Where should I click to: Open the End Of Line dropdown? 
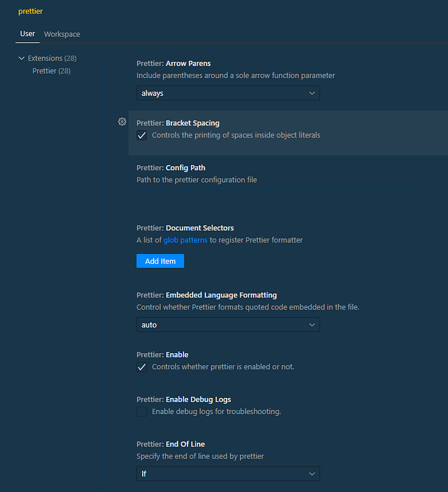[228, 474]
